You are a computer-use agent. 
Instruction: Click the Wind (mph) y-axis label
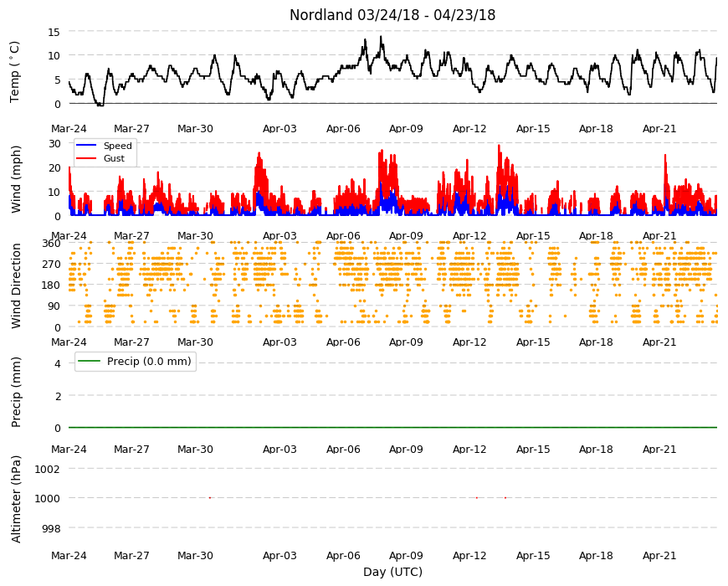[x=16, y=179]
